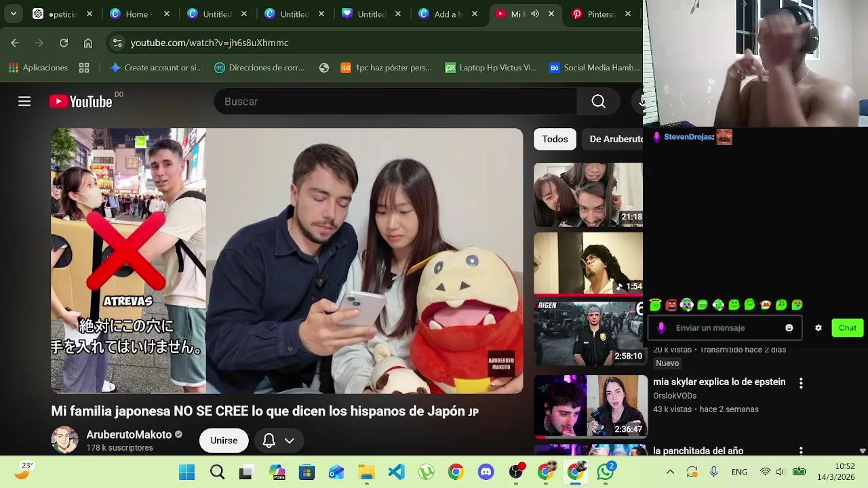
Task: Open the tab groups grid icon in bookmarks bar
Action: coord(84,68)
